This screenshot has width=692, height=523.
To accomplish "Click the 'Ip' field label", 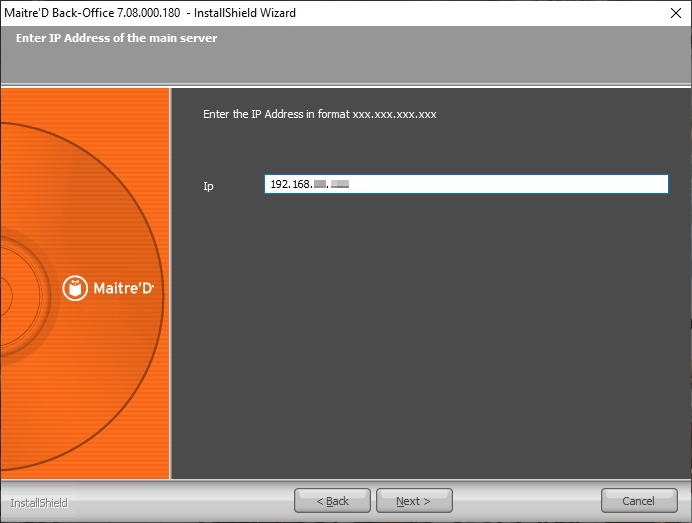I will [208, 186].
